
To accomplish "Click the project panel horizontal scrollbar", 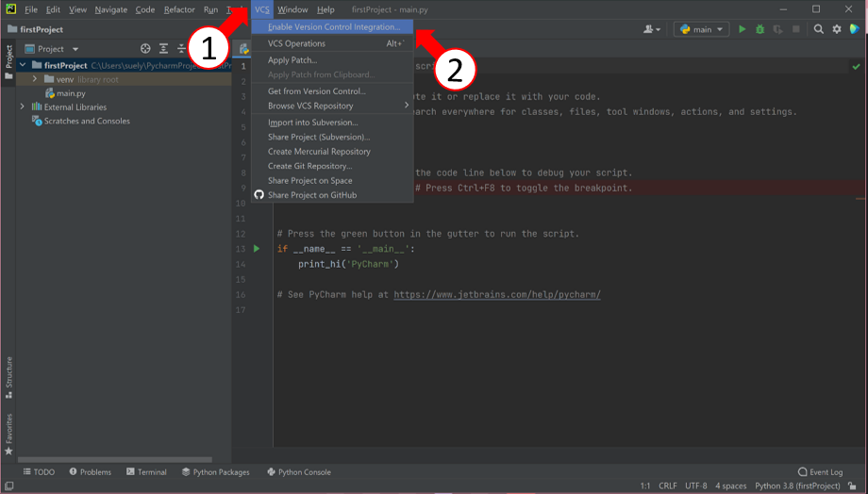I will click(x=114, y=460).
